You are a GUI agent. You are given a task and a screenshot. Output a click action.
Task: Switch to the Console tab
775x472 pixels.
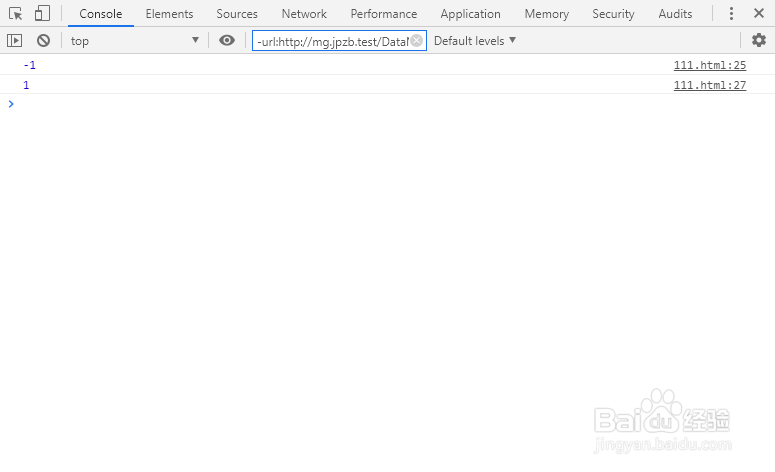tap(101, 14)
